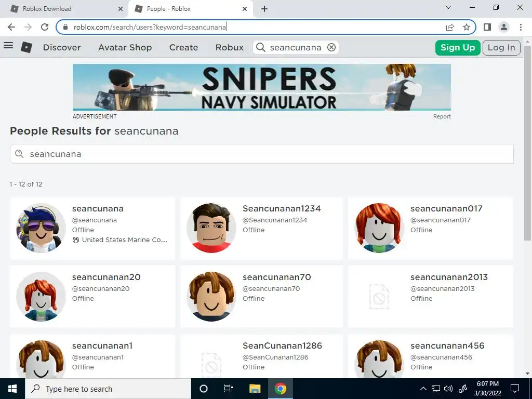This screenshot has height=399, width=532.
Task: Open seancunanan20 profile name
Action: coord(106,277)
